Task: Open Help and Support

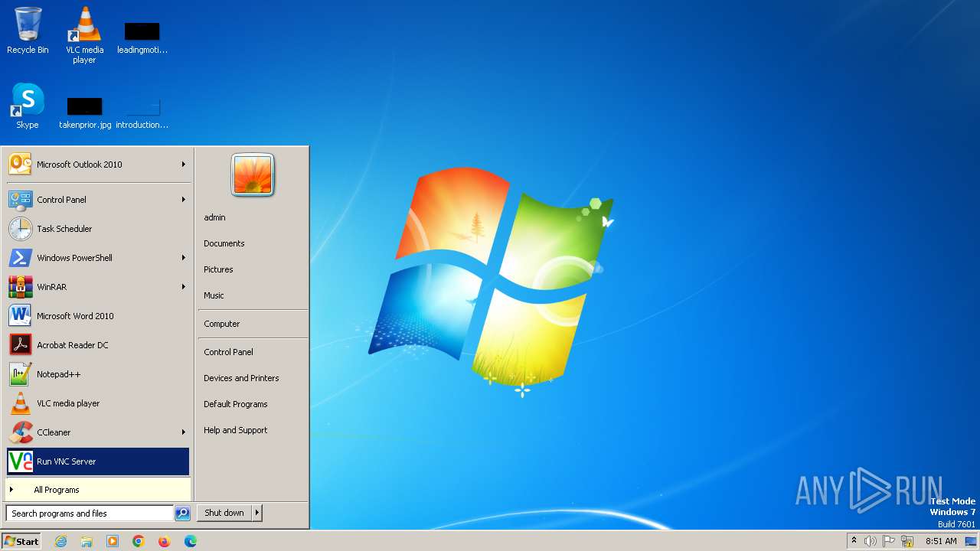Action: (235, 430)
